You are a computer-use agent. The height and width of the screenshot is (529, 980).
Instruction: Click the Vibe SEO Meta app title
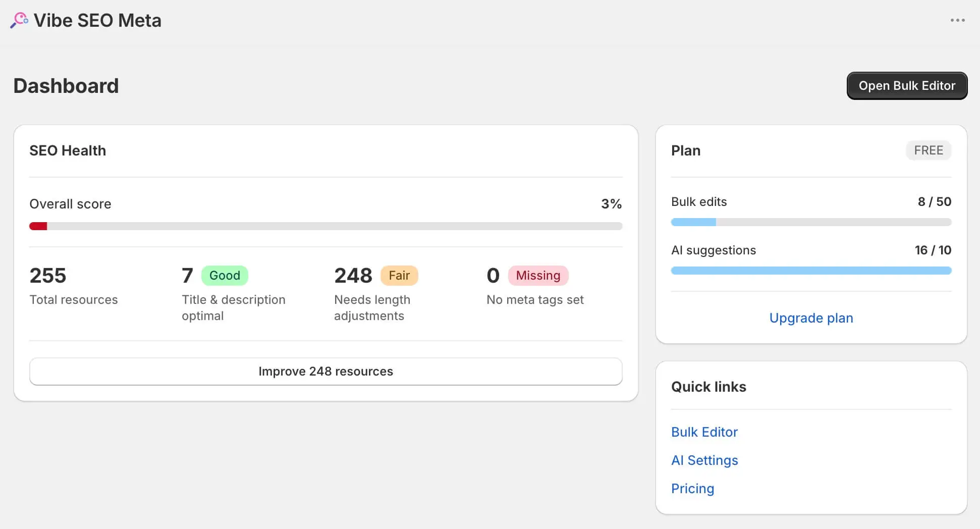[97, 21]
